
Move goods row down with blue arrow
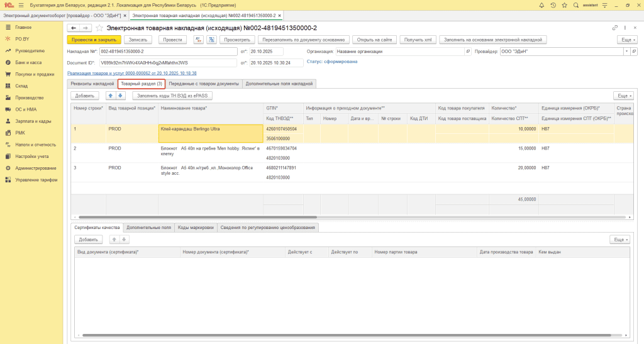coord(121,96)
